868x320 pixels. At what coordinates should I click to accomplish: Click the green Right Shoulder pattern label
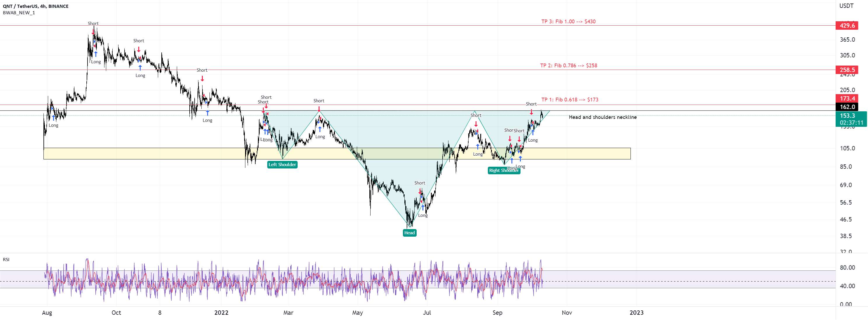(x=504, y=170)
